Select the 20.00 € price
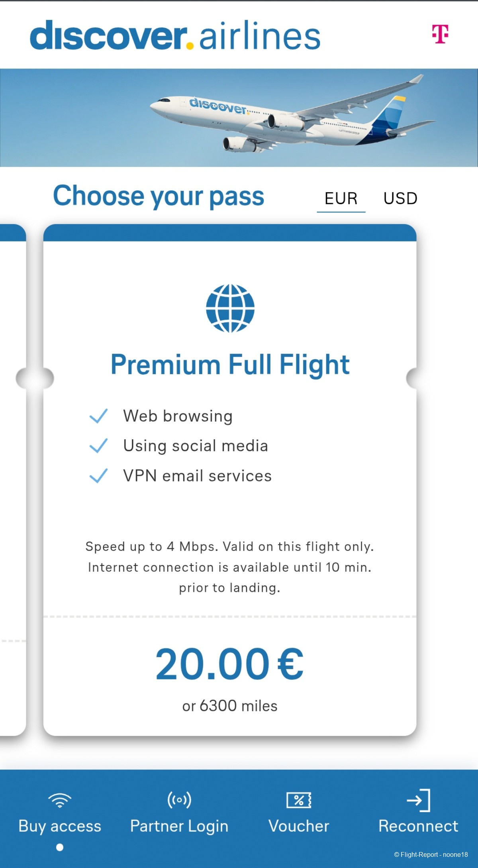This screenshot has width=478, height=868. pos(229,664)
